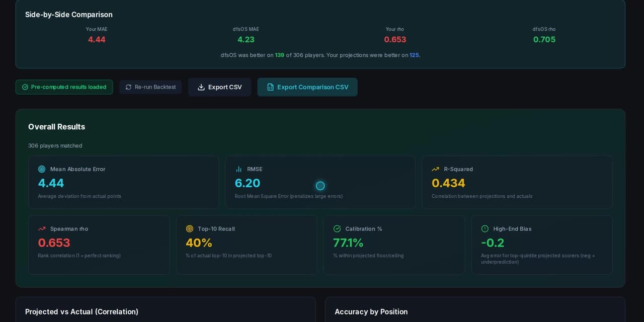The image size is (644, 322).
Task: Click the trend arrow icon beside R-Squared
Action: pyautogui.click(x=435, y=169)
